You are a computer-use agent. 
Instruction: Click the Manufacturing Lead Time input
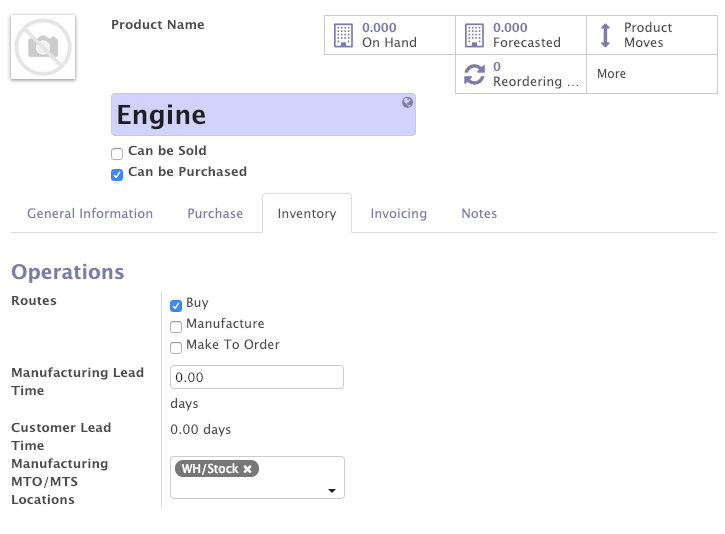coord(257,377)
